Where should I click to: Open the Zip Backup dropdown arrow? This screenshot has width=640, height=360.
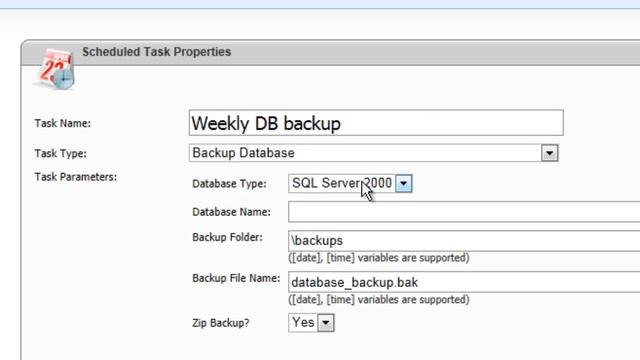326,323
